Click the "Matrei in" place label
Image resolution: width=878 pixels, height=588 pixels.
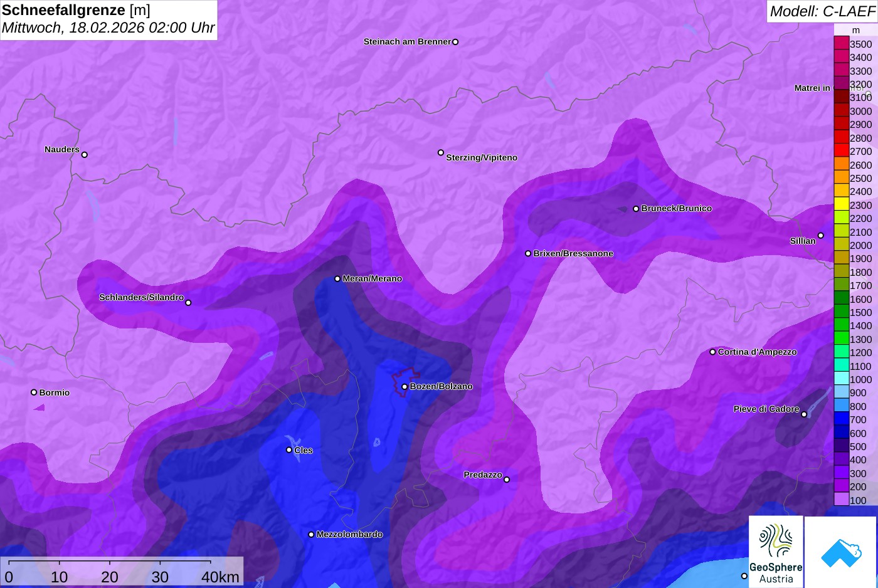[812, 88]
